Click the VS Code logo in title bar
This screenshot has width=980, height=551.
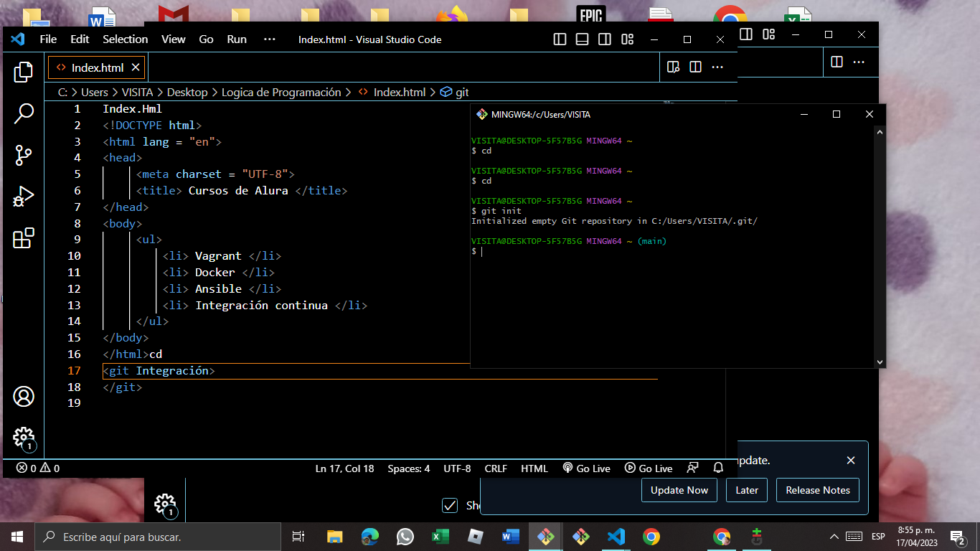coord(17,39)
